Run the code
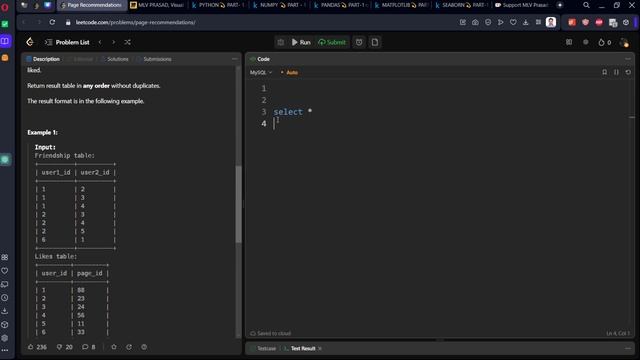The image size is (640, 360). pyautogui.click(x=301, y=42)
